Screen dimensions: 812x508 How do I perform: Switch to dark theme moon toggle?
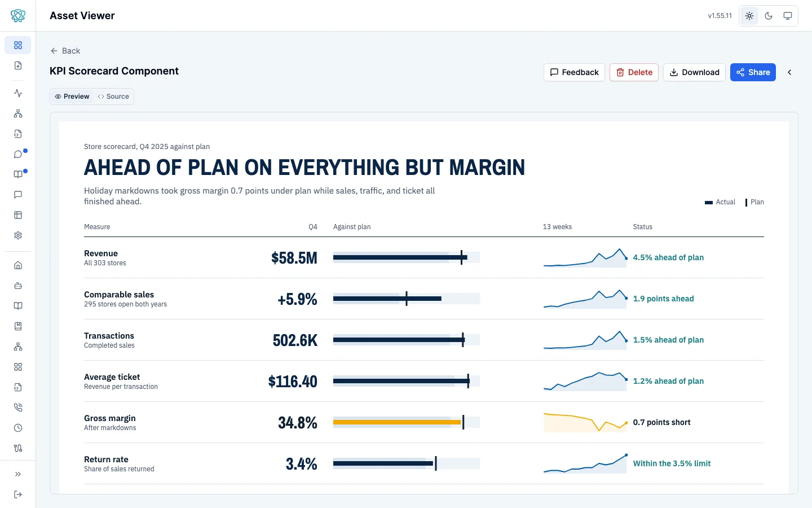(x=769, y=16)
